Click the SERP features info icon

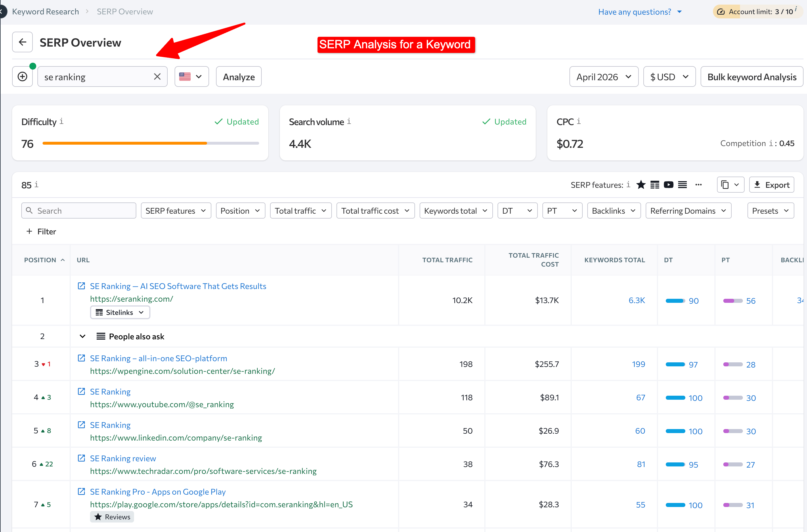(x=628, y=185)
